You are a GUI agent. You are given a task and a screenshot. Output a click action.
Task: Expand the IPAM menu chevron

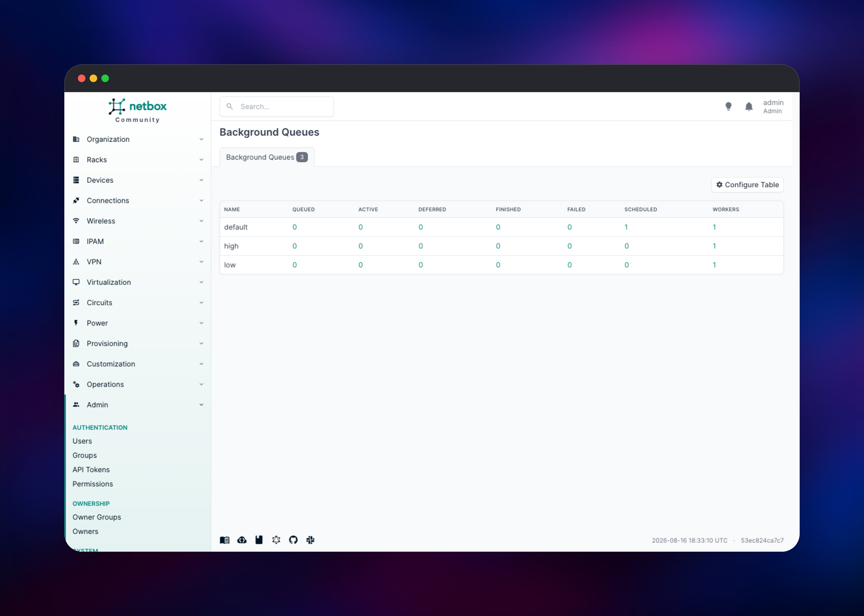tap(201, 241)
